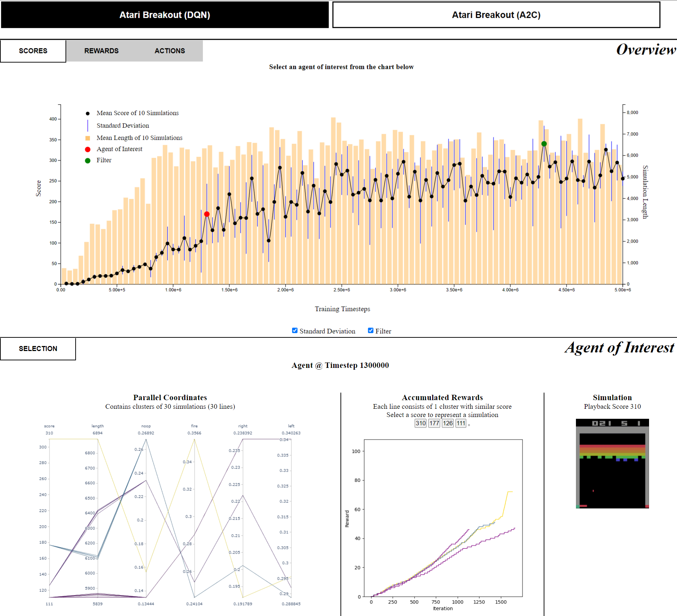The width and height of the screenshot is (677, 616).
Task: Choose the 126 score button
Action: click(448, 423)
